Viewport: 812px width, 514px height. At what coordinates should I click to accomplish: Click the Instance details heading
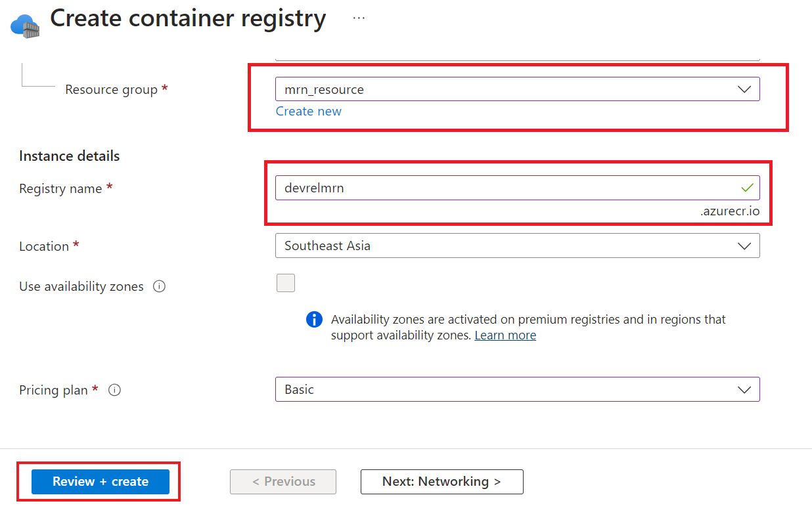(x=70, y=156)
